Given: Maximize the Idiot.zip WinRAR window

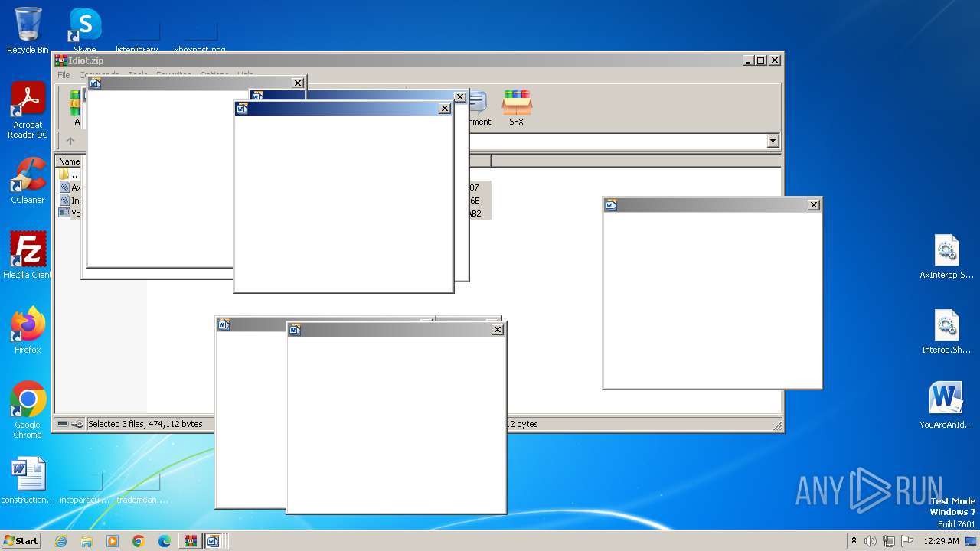Looking at the screenshot, I should click(760, 60).
